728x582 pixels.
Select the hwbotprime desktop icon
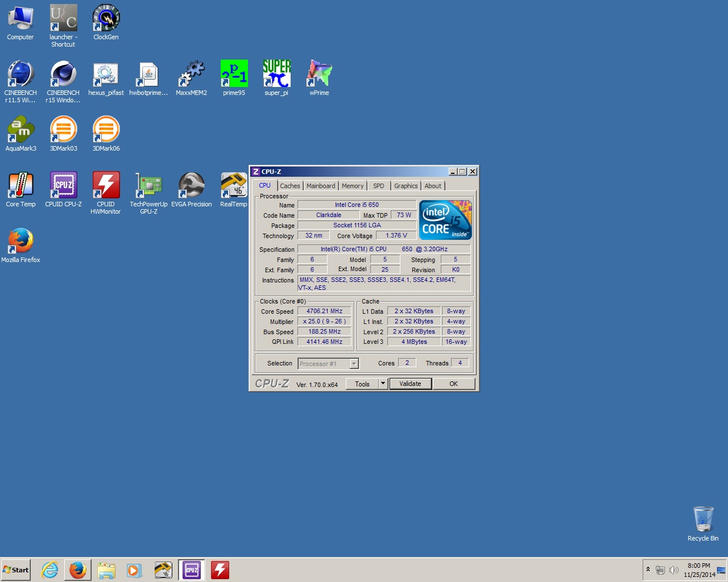148,78
